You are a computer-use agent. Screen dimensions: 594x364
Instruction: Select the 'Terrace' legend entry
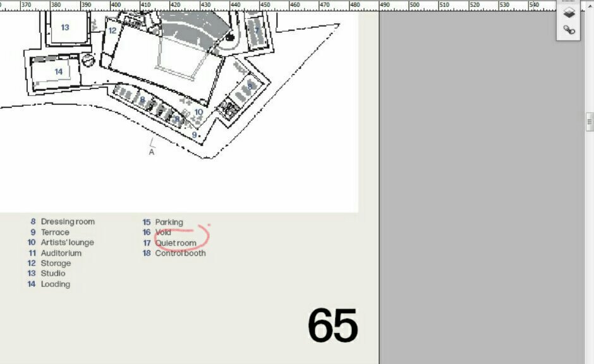pos(55,232)
